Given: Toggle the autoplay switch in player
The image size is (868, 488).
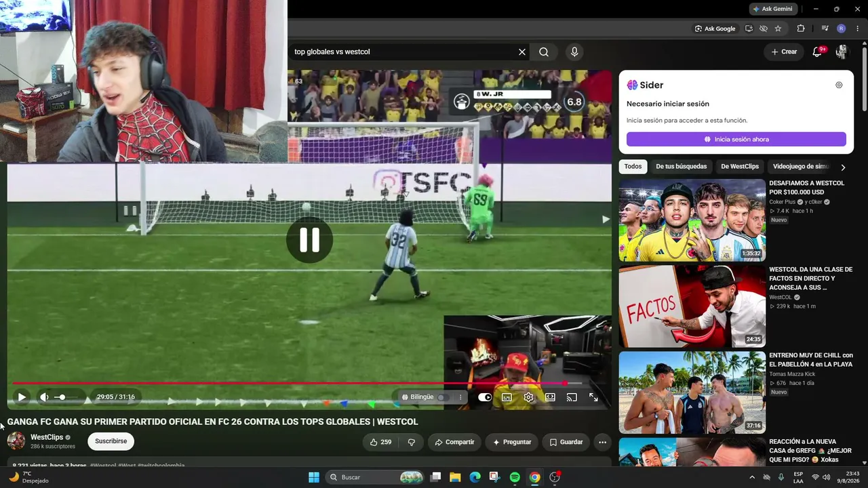Looking at the screenshot, I should coord(485,397).
